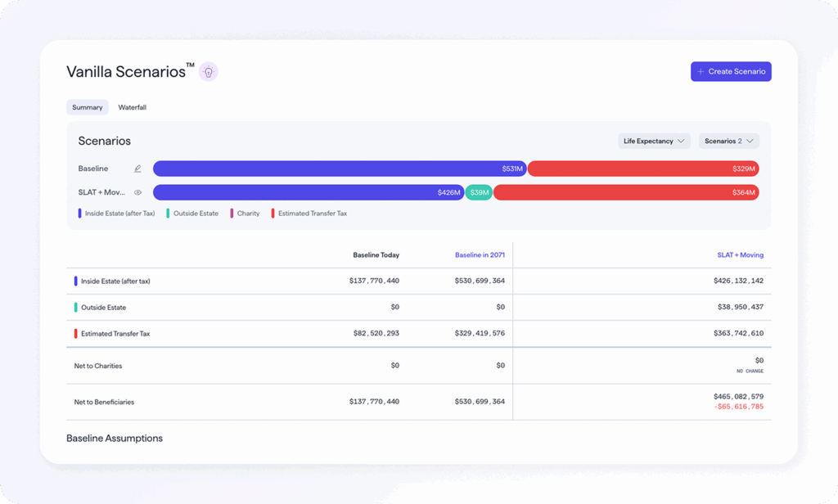Click the Outside Estate teal legend marker
This screenshot has width=838, height=504.
coord(168,214)
